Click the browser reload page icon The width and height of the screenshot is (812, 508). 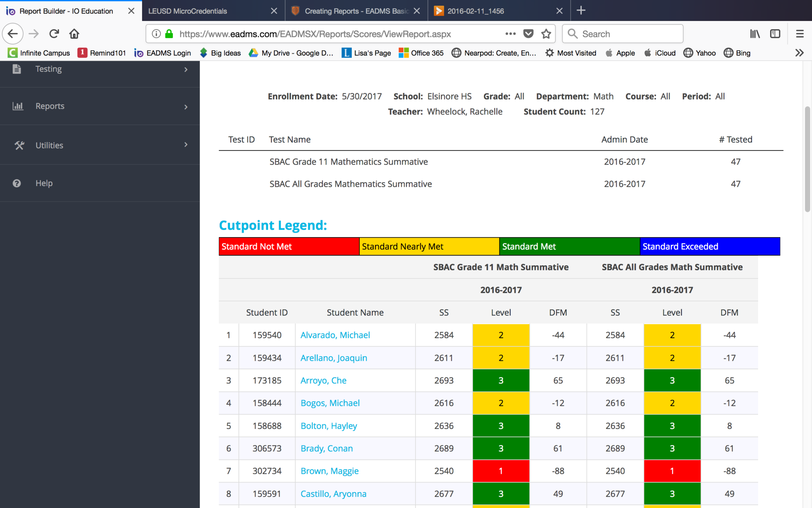pyautogui.click(x=54, y=34)
